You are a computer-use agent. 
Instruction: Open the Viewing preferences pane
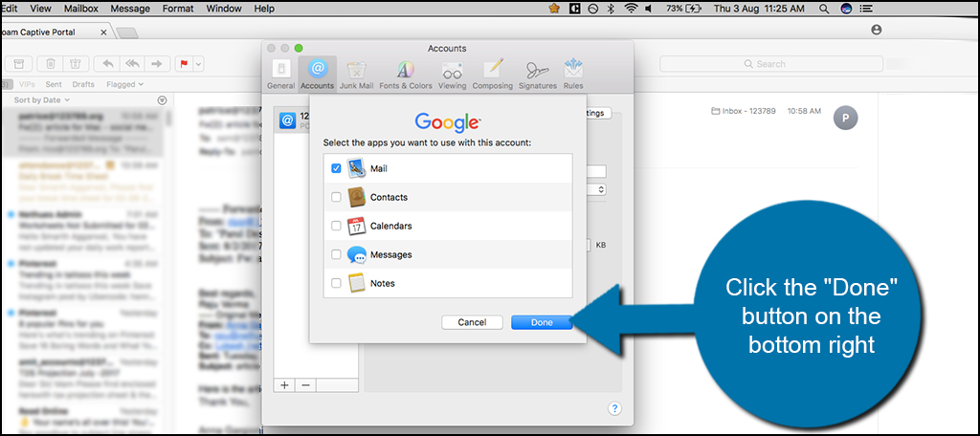[452, 75]
